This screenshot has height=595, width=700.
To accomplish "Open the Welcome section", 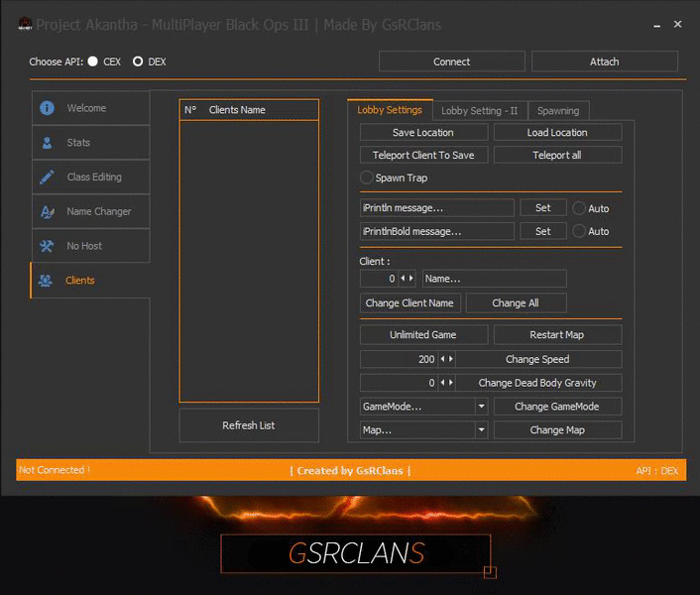I will pos(90,108).
